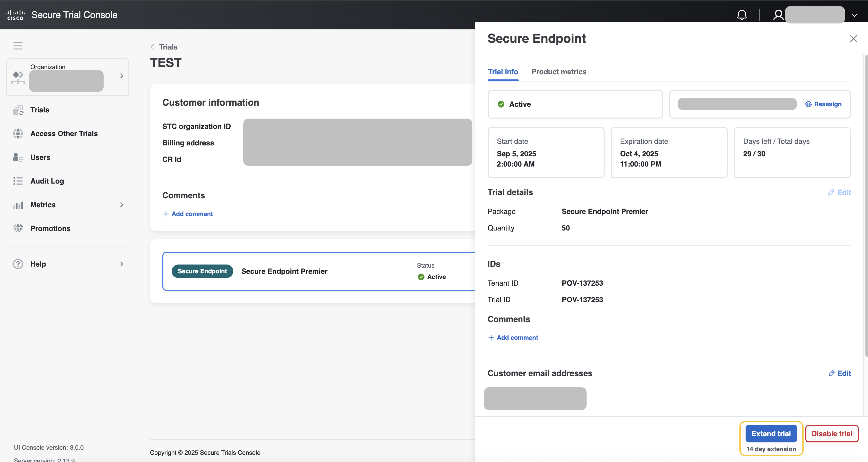Open the Audit Log page
This screenshot has width=868, height=462.
tap(47, 181)
